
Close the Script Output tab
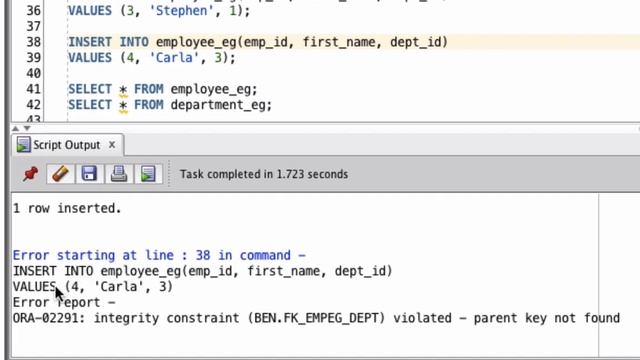[x=112, y=145]
